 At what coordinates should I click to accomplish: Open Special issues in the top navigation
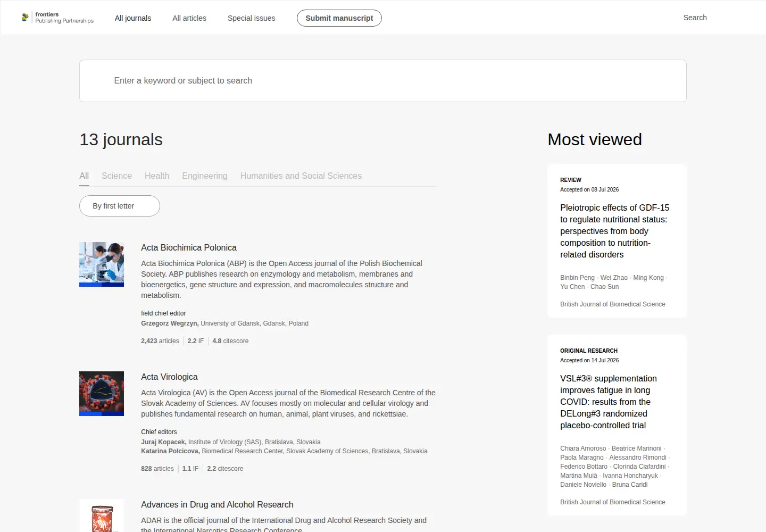click(x=252, y=18)
